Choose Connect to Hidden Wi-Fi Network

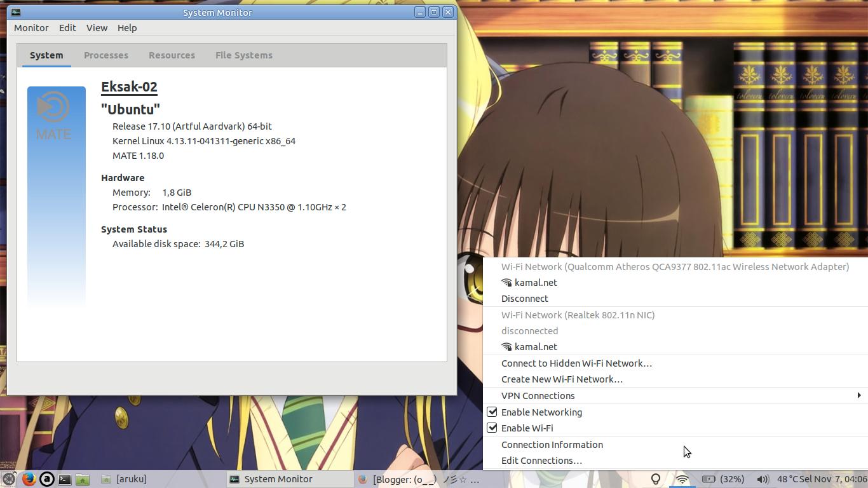point(576,363)
